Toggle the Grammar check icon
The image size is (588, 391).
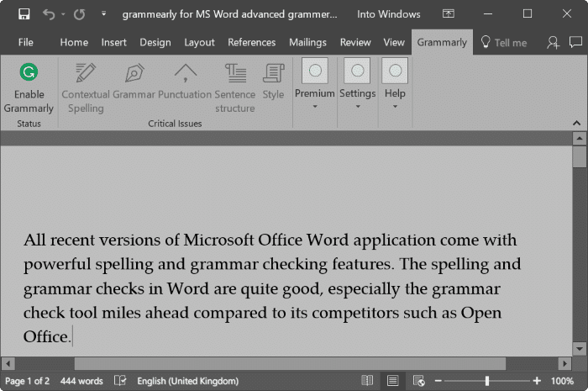pos(134,82)
